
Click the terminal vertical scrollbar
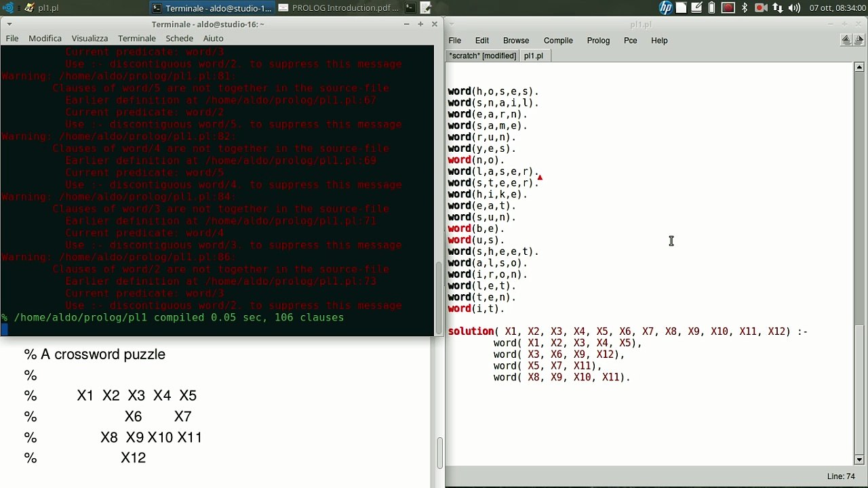tap(439, 298)
